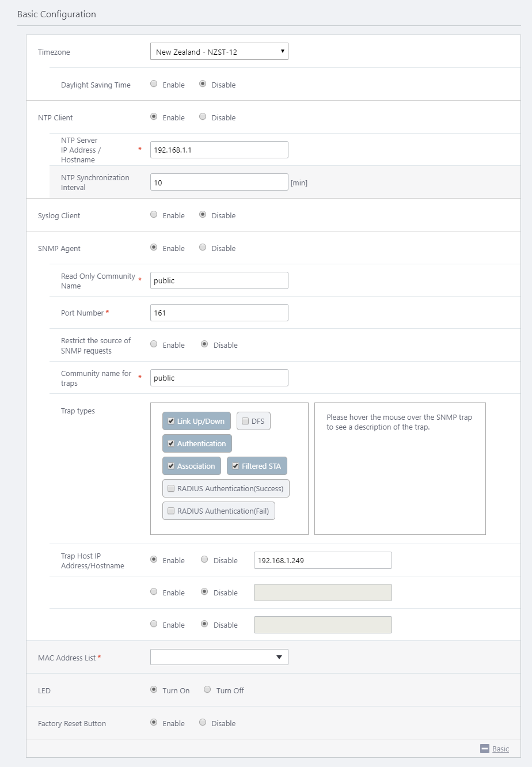Click the first Trap Host IP field
532x767 pixels.
point(322,560)
